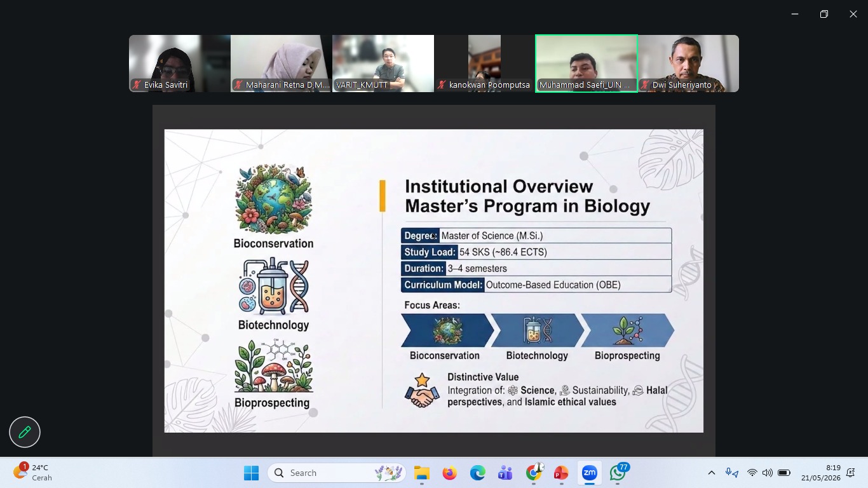Select Muhammad Saefi's active speaker thumbnail

587,64
